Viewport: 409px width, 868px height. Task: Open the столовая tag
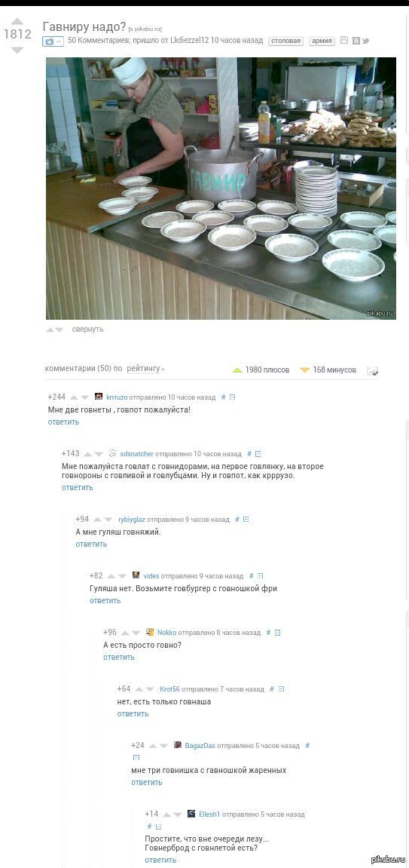285,41
